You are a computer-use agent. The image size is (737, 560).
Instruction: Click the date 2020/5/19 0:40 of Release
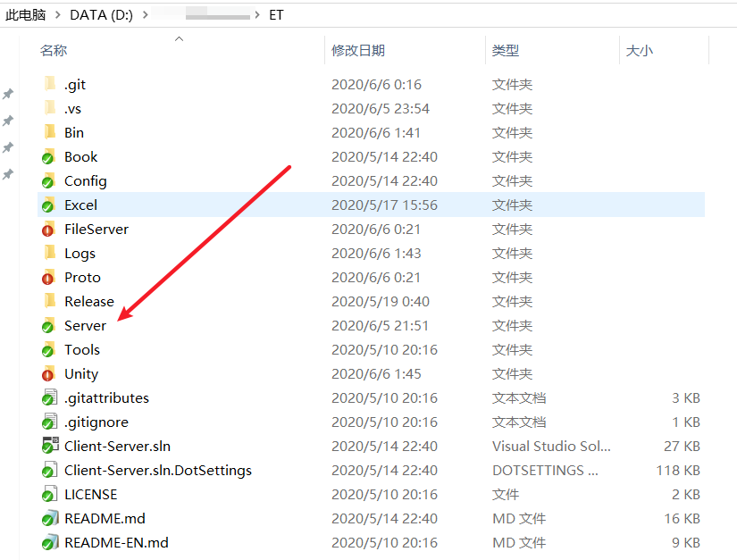tap(381, 301)
